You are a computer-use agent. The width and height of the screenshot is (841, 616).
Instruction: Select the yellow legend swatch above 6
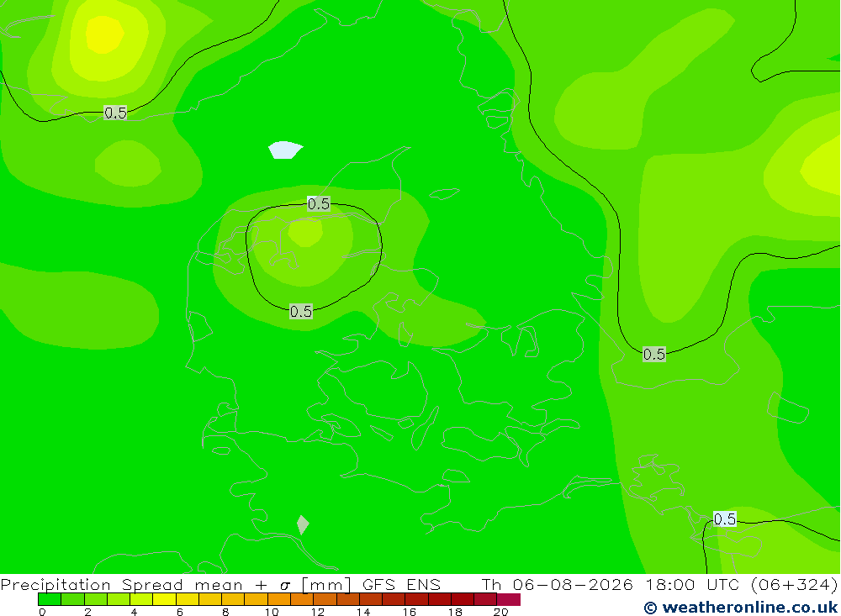(x=188, y=599)
